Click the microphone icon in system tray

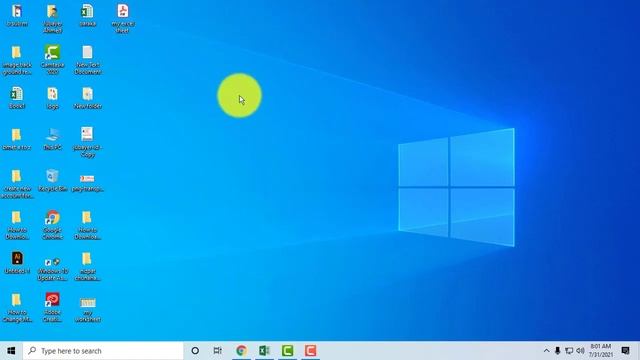tap(558, 351)
